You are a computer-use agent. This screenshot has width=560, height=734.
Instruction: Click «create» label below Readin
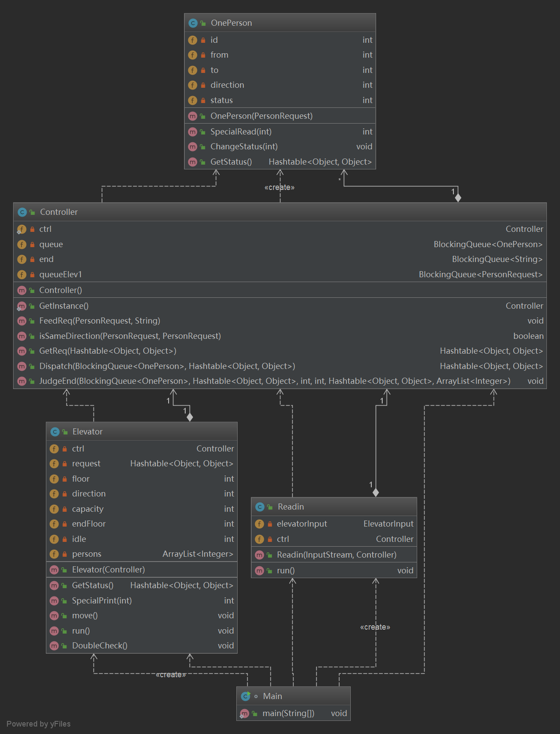(x=375, y=627)
